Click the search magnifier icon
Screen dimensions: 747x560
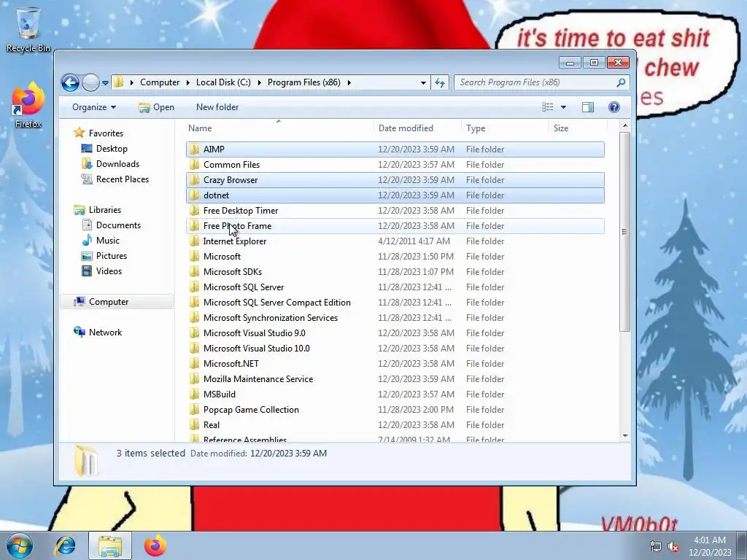(x=621, y=82)
